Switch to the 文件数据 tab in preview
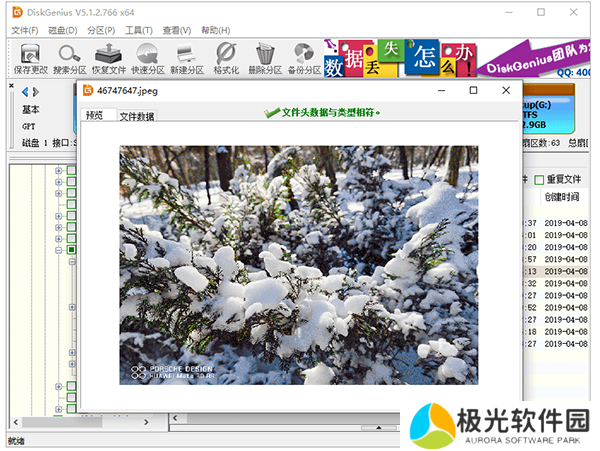 point(137,116)
